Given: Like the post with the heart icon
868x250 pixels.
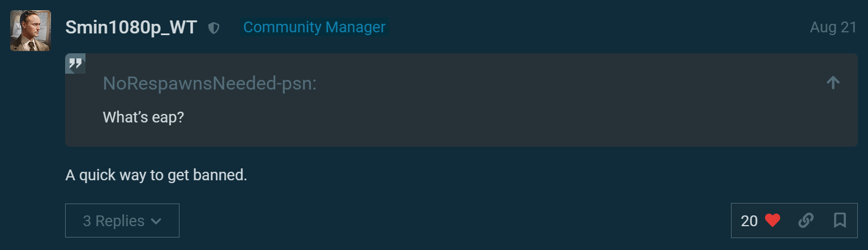Looking at the screenshot, I should 772,221.
